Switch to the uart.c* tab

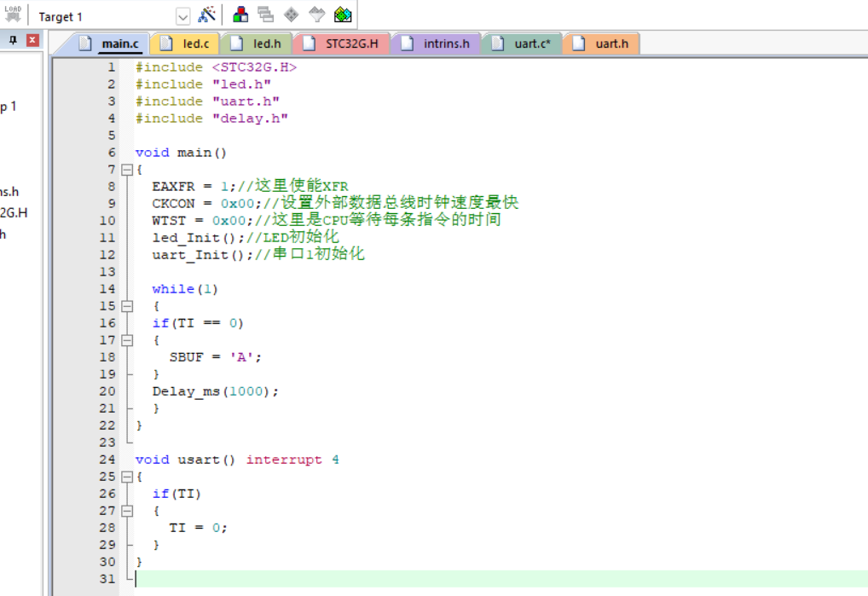(x=522, y=43)
